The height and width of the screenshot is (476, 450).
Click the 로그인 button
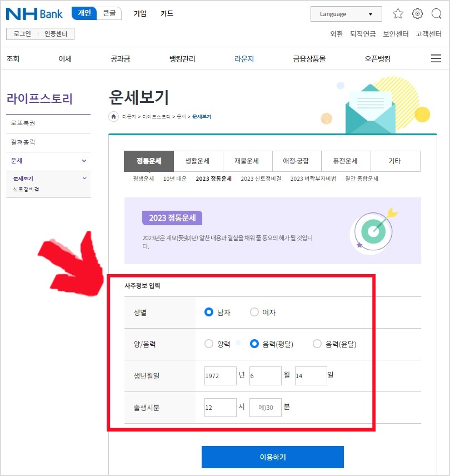click(22, 34)
